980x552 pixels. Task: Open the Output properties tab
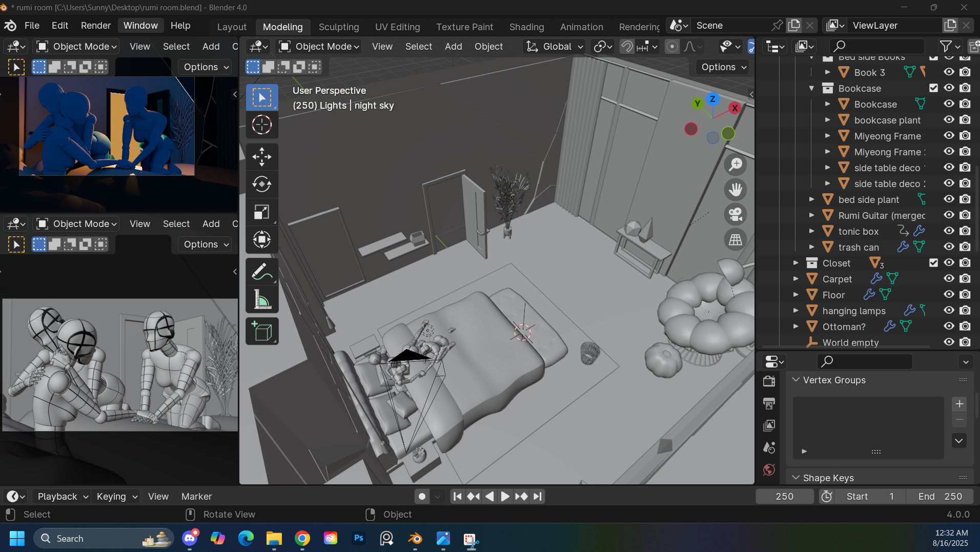769,403
